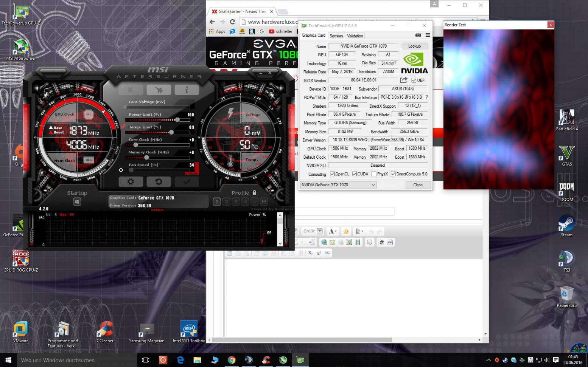Open attachment paperclip dropdown
This screenshot has width=588, height=367.
point(359,231)
